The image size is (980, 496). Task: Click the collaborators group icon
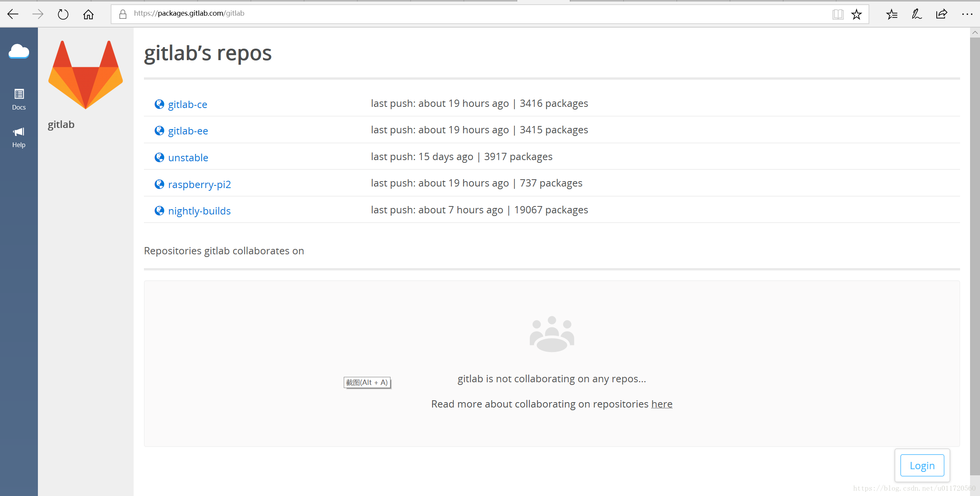point(552,334)
